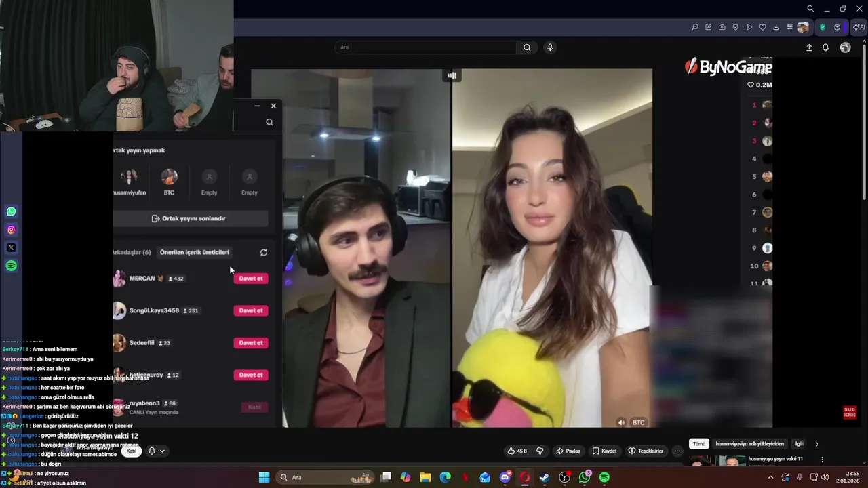
Task: Open the browser snapshot camera tool
Action: (722, 27)
